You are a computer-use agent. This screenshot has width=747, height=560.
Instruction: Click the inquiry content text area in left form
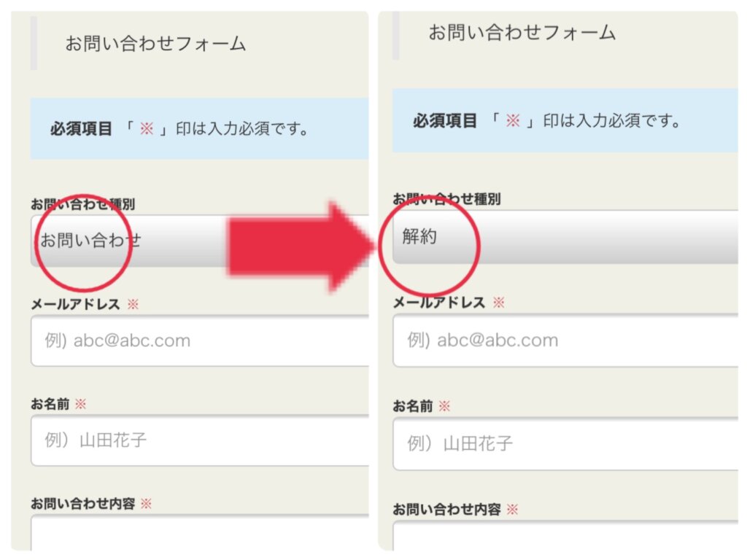200,533
